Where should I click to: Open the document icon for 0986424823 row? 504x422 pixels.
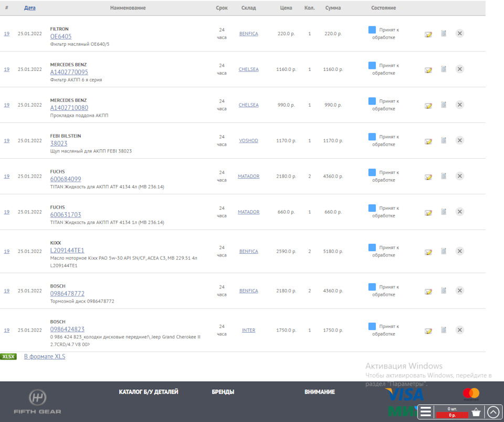coord(444,330)
